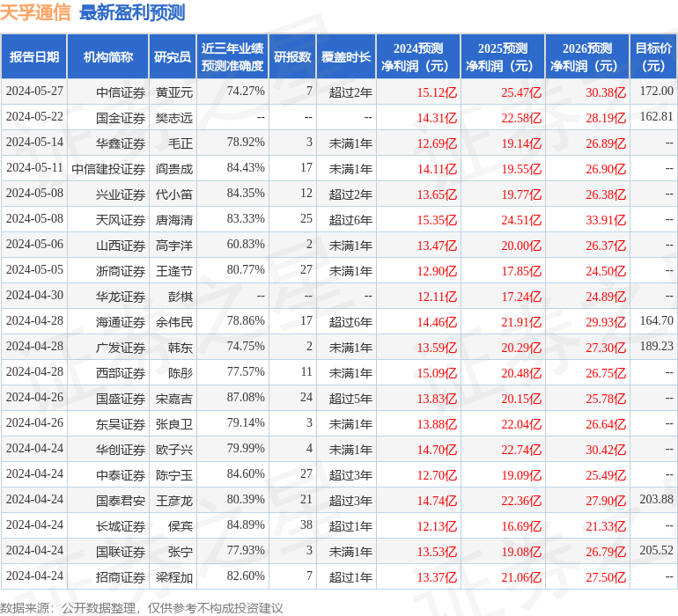The width and height of the screenshot is (678, 616).
Task: Click institution 兴业证券
Action: (x=121, y=194)
